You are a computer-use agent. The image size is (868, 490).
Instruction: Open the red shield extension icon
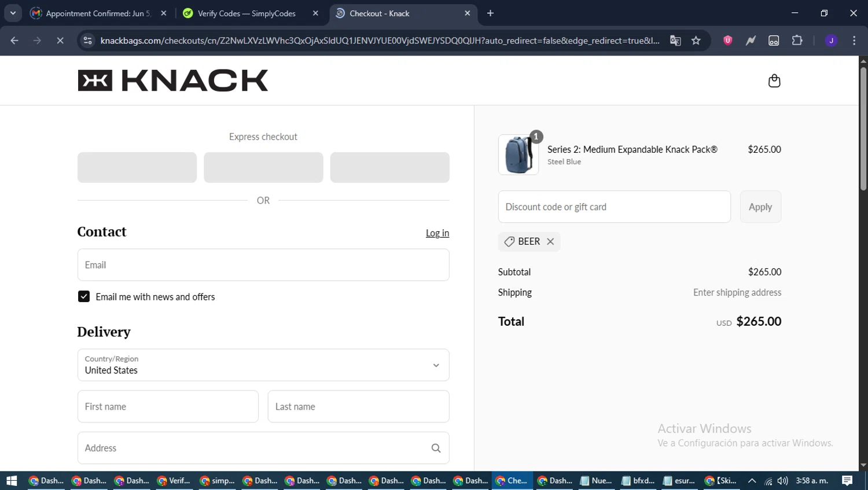[728, 40]
